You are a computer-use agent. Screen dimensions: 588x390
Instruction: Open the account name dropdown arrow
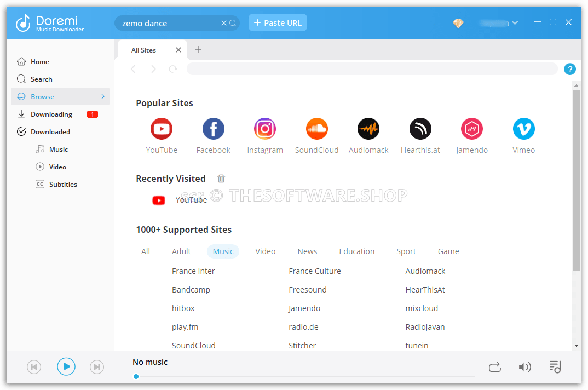point(515,23)
